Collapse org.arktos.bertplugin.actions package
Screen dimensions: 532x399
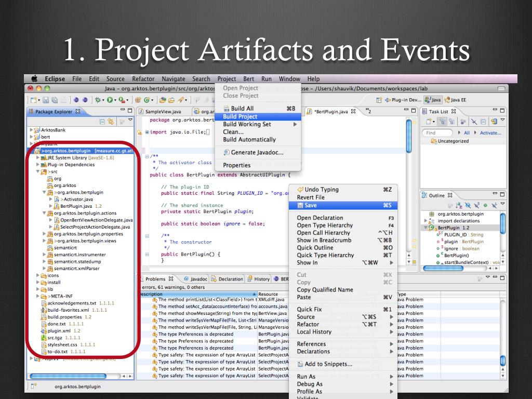click(44, 213)
